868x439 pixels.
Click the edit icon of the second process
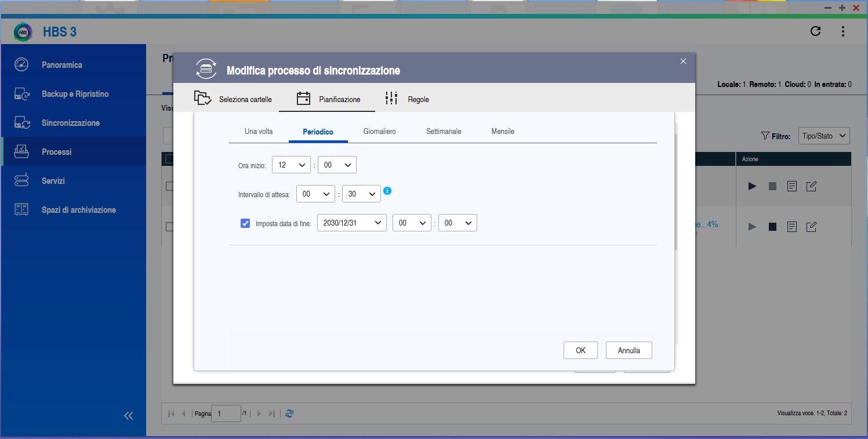pos(812,227)
